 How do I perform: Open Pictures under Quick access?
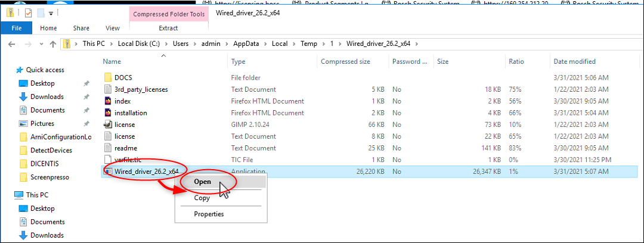pos(42,123)
